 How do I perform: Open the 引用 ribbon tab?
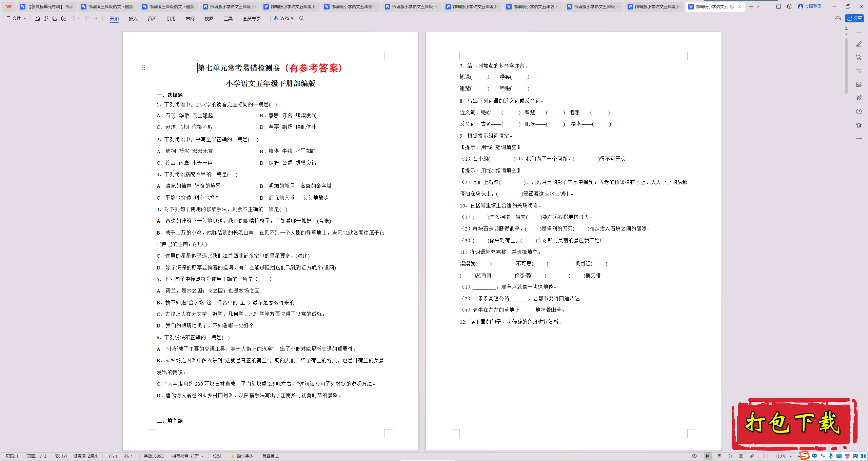pos(171,19)
